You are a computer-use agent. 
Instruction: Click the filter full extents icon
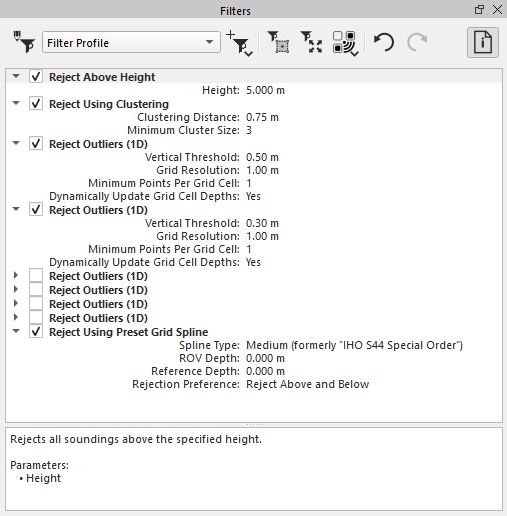[x=311, y=42]
